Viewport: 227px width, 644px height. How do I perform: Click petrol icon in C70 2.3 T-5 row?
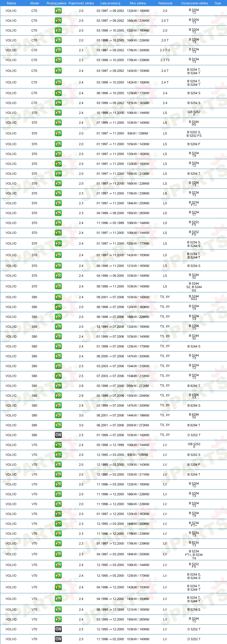[58, 50]
